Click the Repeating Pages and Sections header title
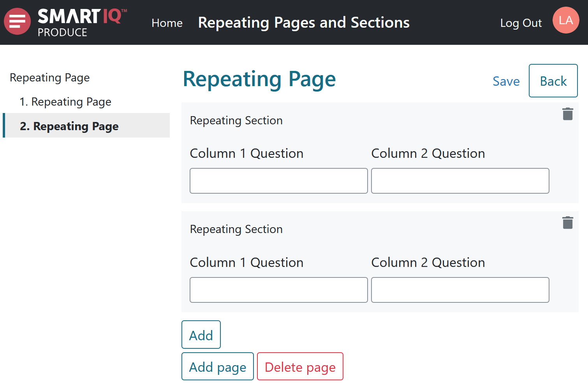 click(x=303, y=23)
